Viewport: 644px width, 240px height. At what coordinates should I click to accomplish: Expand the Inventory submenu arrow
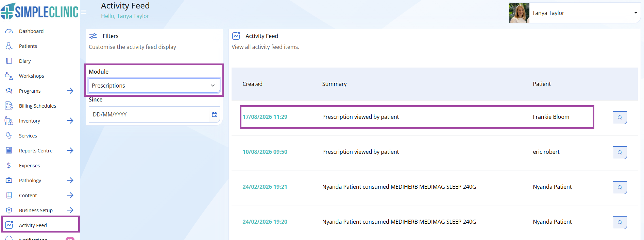click(70, 121)
